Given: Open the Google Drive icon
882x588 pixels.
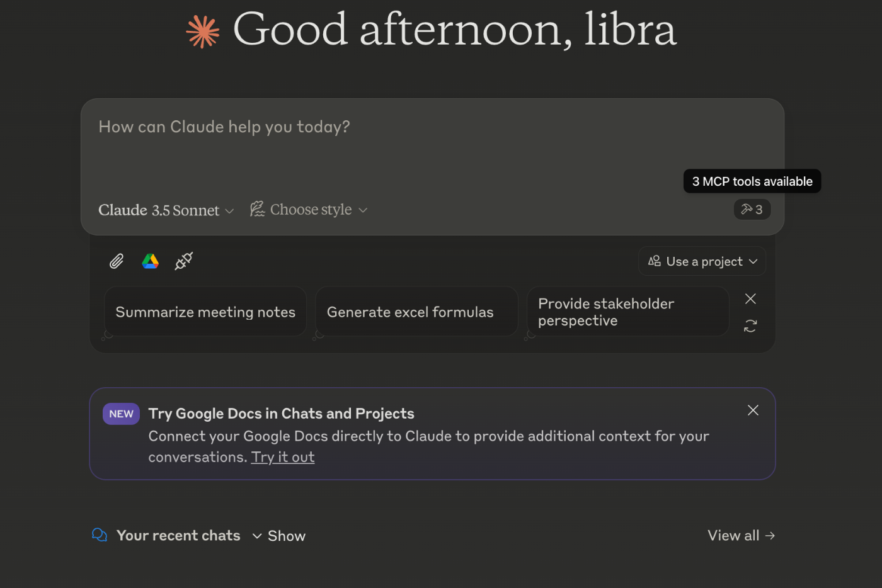Looking at the screenshot, I should point(150,261).
